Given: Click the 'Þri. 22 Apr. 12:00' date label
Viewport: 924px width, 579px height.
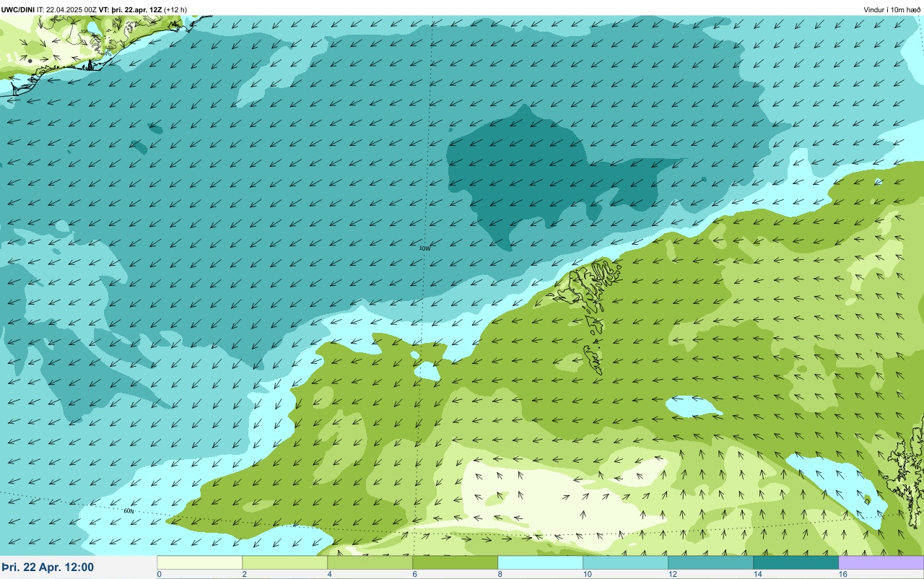Looking at the screenshot, I should pos(48,567).
